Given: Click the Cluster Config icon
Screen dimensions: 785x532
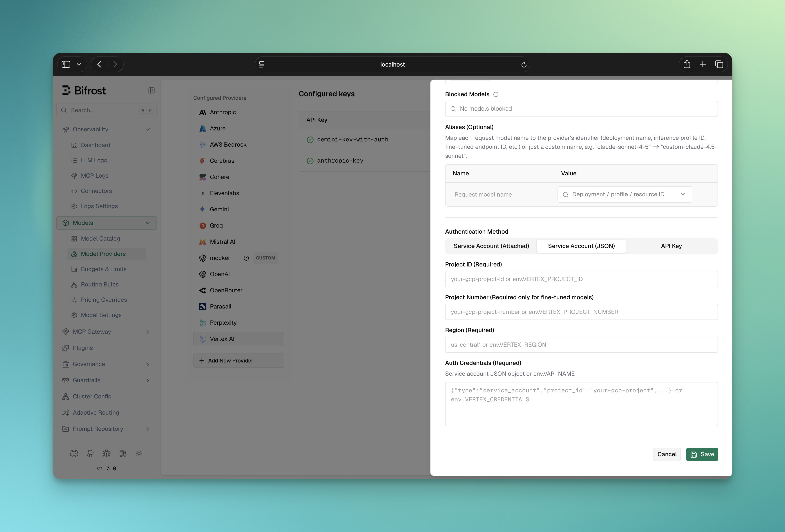Looking at the screenshot, I should point(66,397).
